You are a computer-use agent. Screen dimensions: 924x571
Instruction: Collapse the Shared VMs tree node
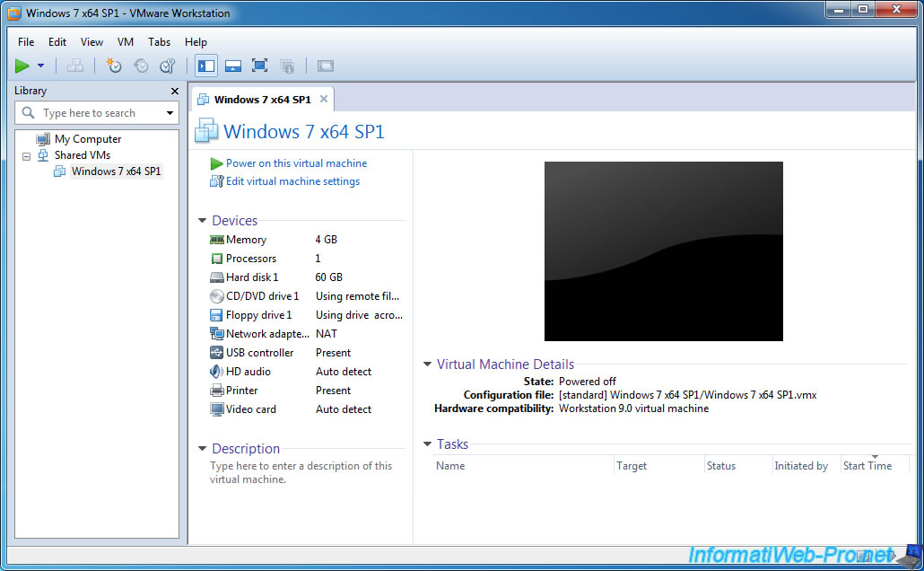(27, 156)
